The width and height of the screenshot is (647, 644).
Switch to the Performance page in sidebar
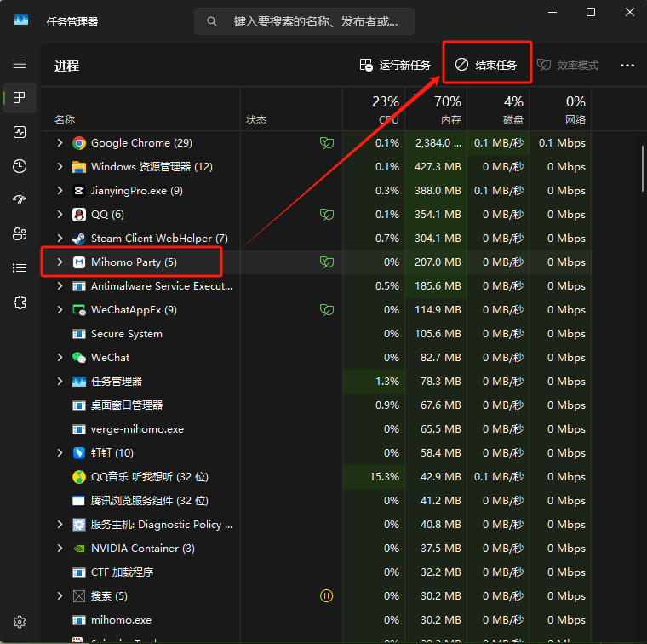(x=20, y=132)
